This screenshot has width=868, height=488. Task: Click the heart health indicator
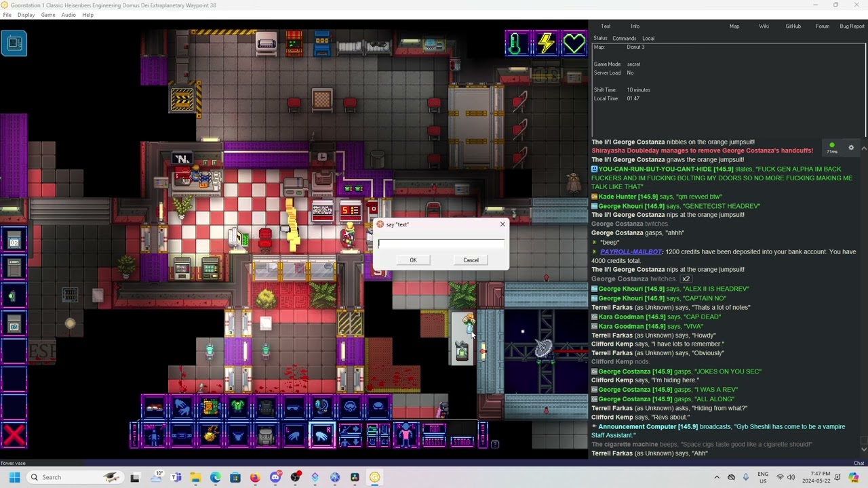click(x=574, y=43)
